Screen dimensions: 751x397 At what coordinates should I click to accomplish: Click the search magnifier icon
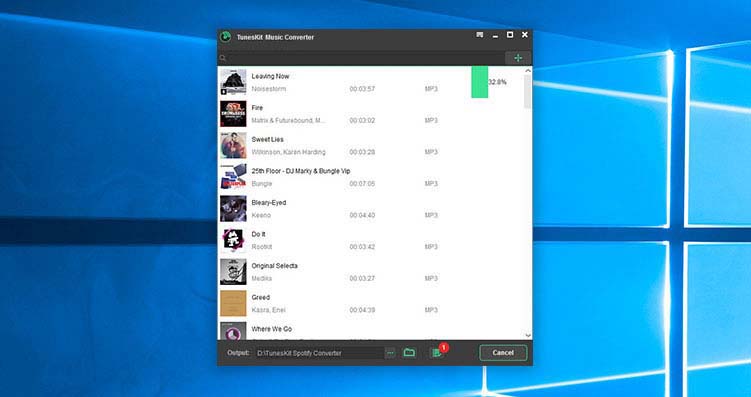point(223,58)
